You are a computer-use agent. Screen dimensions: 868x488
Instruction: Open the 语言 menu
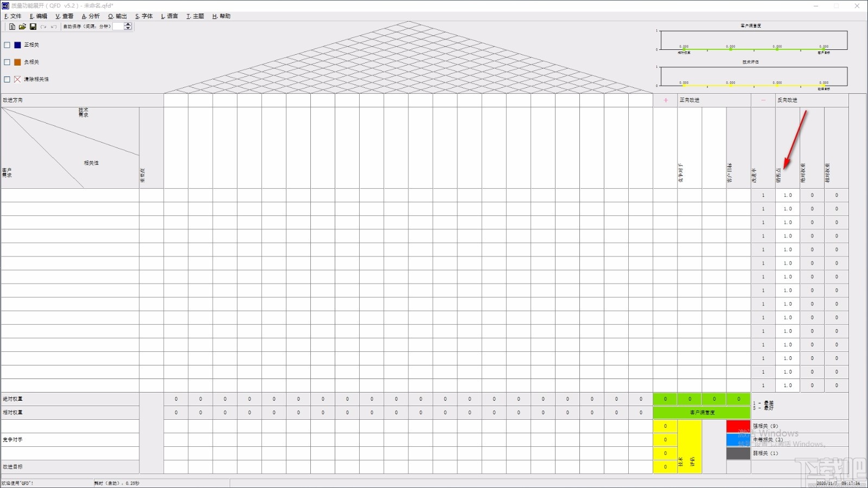[x=170, y=16]
